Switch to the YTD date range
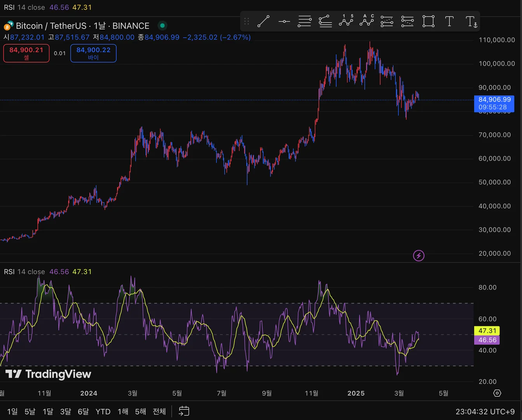This screenshot has width=522, height=420. (x=103, y=411)
